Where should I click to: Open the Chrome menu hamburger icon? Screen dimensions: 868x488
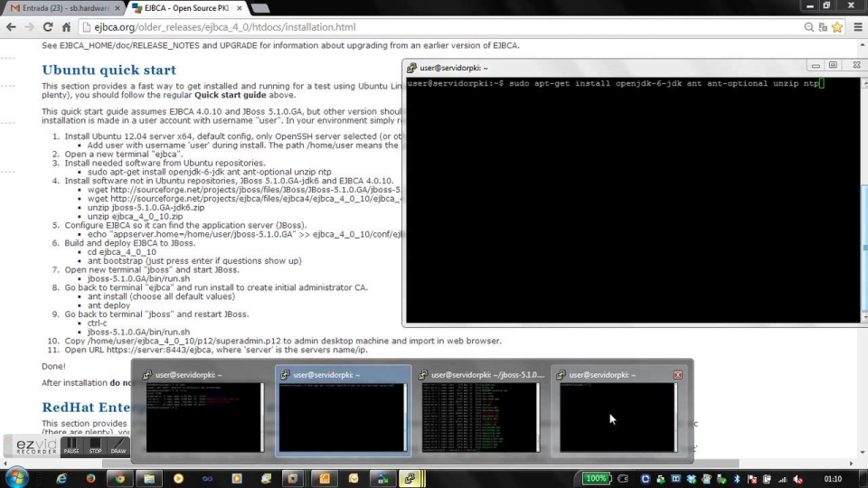(x=857, y=27)
